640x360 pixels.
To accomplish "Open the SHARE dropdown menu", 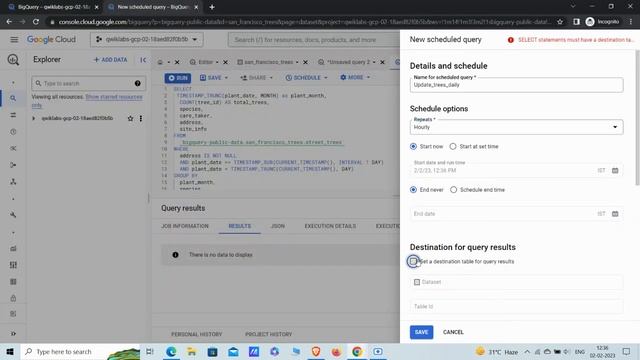I will tap(271, 78).
